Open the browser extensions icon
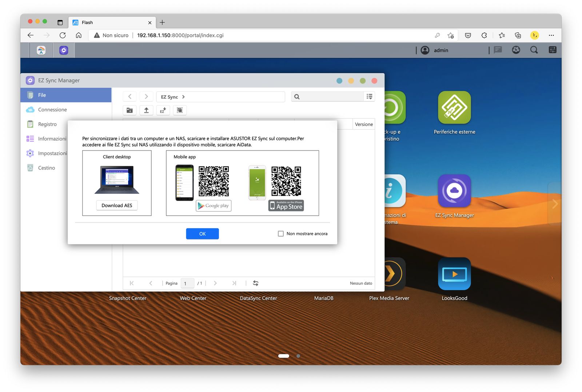Viewport: 582px width, 392px height. (484, 35)
